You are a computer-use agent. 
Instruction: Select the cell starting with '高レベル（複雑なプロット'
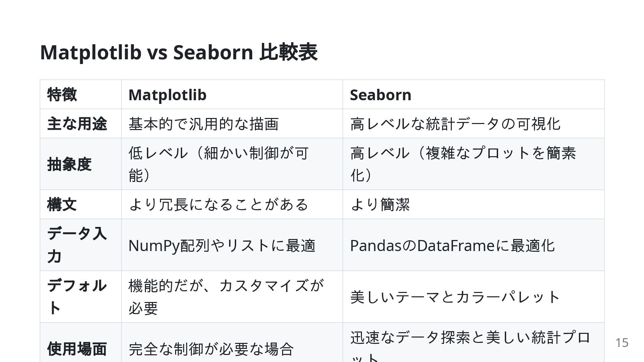[463, 164]
